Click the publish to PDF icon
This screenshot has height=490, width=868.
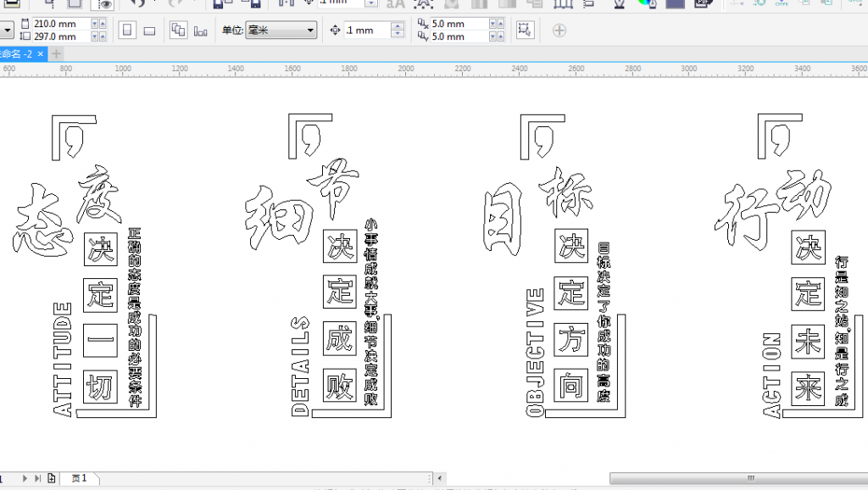[x=703, y=3]
